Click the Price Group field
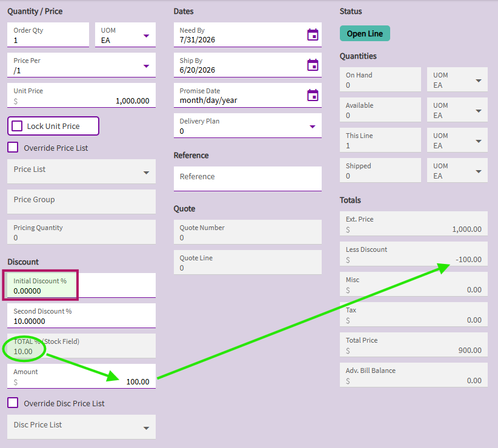 click(81, 202)
